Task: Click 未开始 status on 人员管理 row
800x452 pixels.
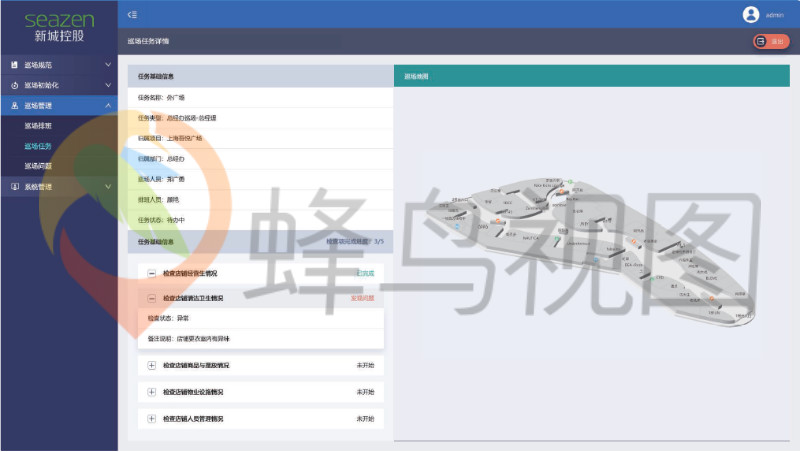Action: click(x=365, y=419)
